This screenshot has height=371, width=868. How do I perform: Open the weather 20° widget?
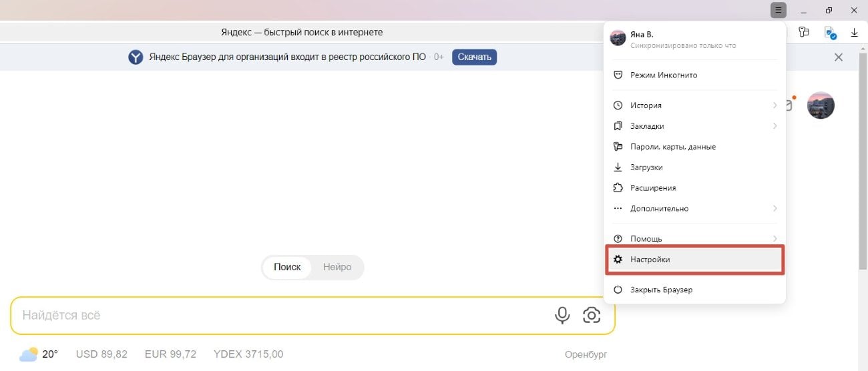[x=39, y=354]
